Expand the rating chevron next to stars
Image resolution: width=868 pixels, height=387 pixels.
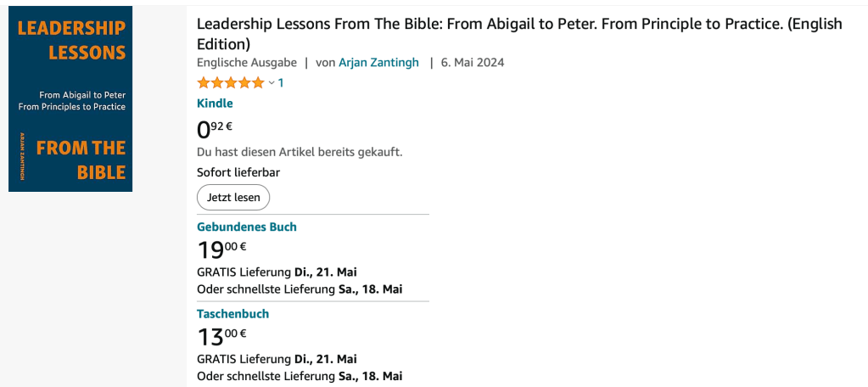point(272,83)
